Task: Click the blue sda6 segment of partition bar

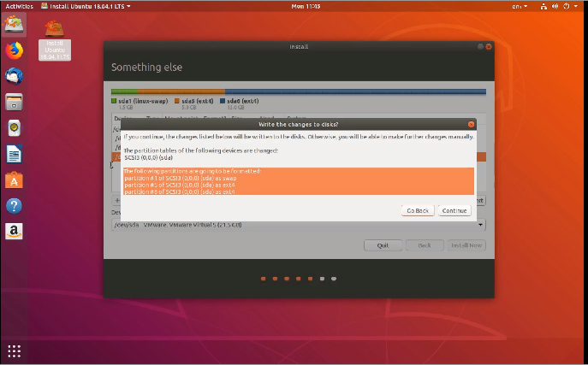Action: pyautogui.click(x=355, y=91)
